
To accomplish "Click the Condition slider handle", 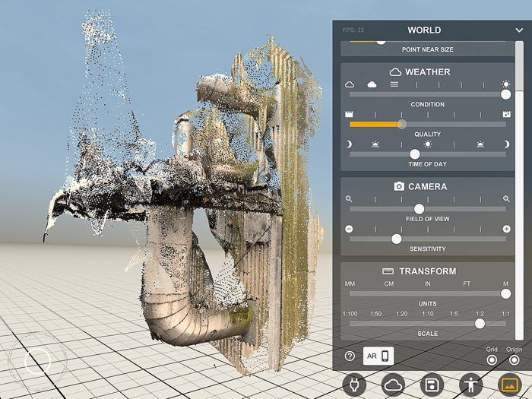I will (505, 95).
